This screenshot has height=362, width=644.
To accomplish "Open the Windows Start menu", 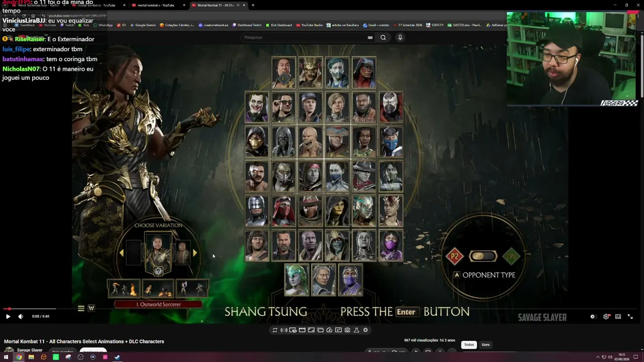I will coord(6,357).
